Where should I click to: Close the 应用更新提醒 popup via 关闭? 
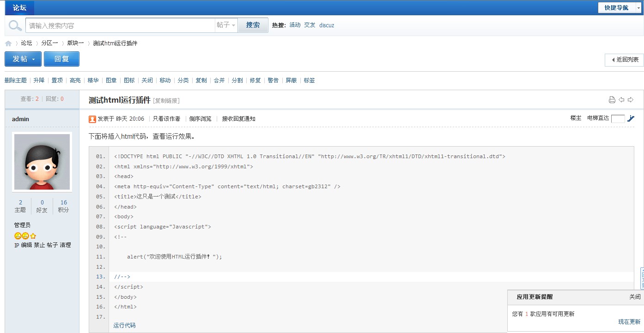[x=635, y=297]
